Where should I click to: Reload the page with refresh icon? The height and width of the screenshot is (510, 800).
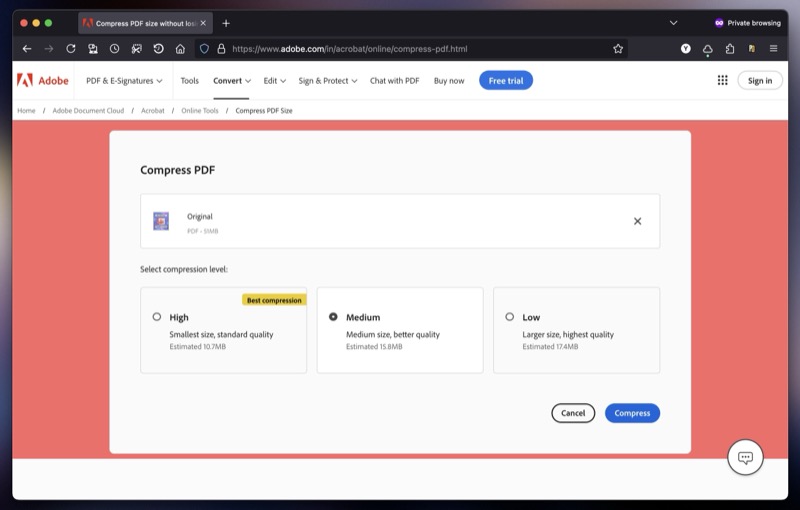coord(71,49)
